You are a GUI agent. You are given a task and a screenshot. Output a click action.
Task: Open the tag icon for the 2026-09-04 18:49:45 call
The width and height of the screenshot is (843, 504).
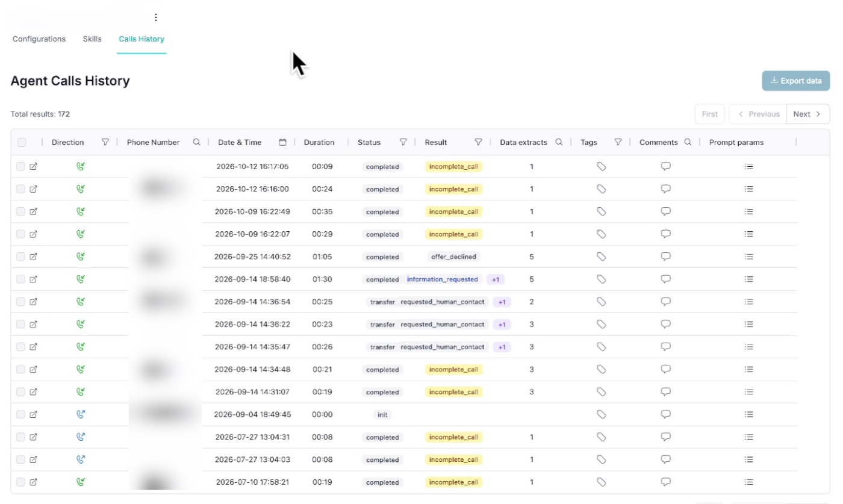[x=601, y=414]
